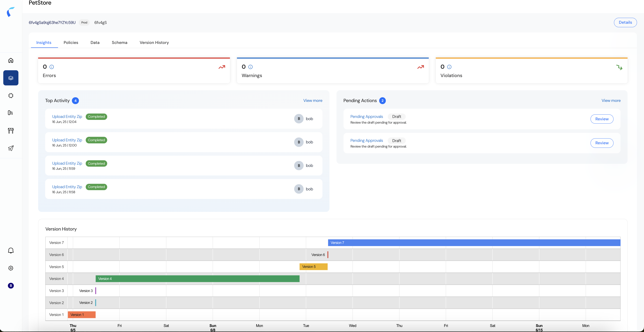Open the chip processor sidebar icon
Viewport: 644px width, 332px height.
click(x=11, y=95)
